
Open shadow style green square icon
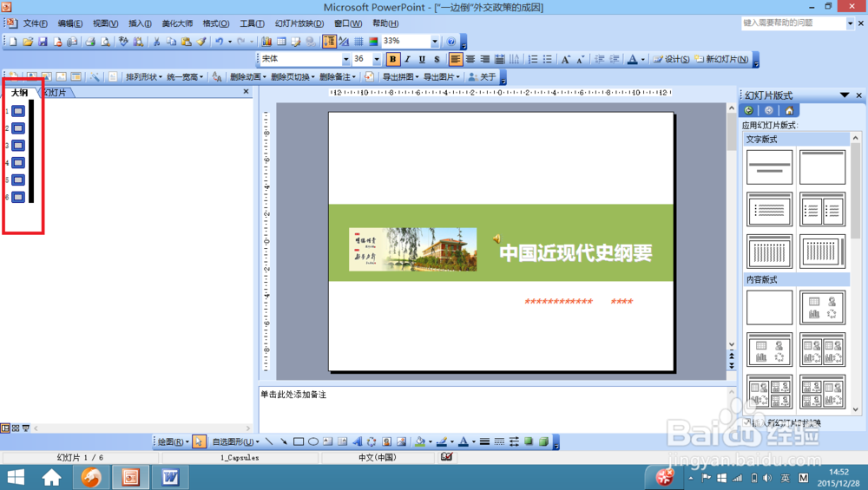(529, 441)
